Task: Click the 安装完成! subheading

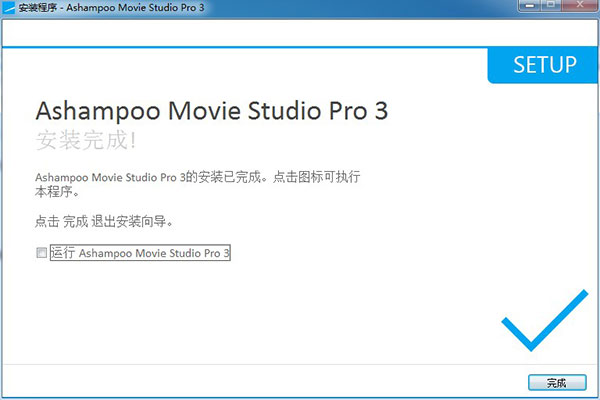Action: [84, 139]
